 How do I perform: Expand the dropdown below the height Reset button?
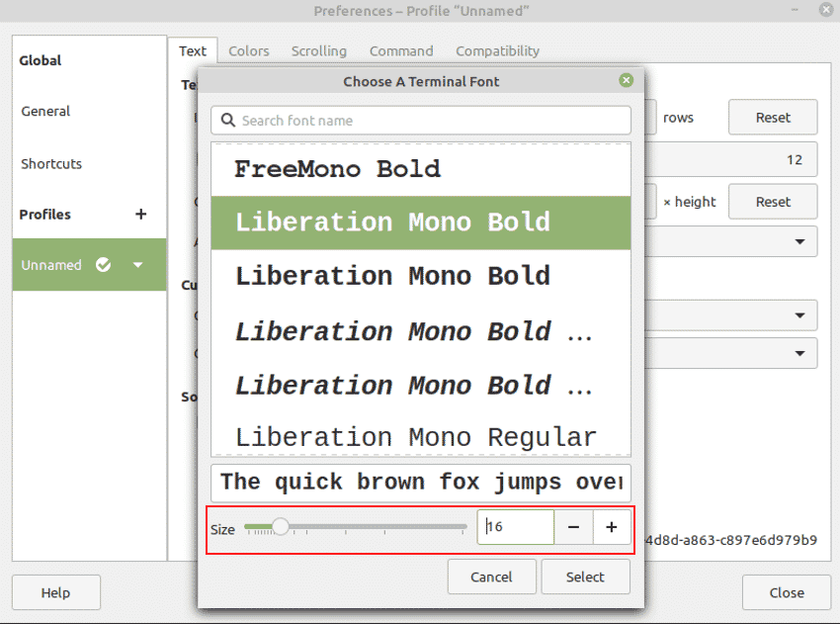click(731, 241)
